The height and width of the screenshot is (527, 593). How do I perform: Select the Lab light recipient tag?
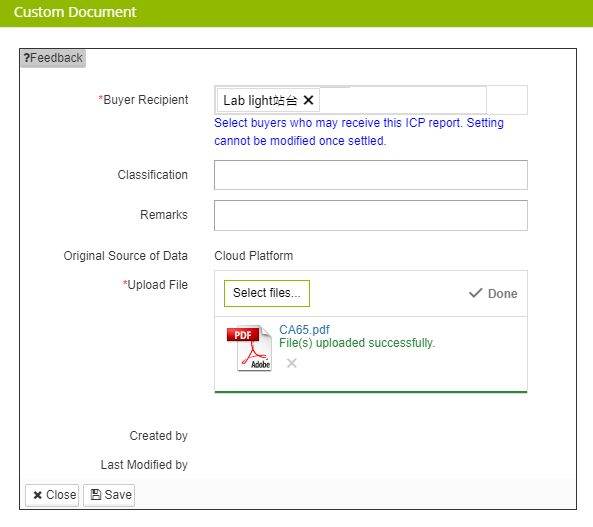pos(260,100)
